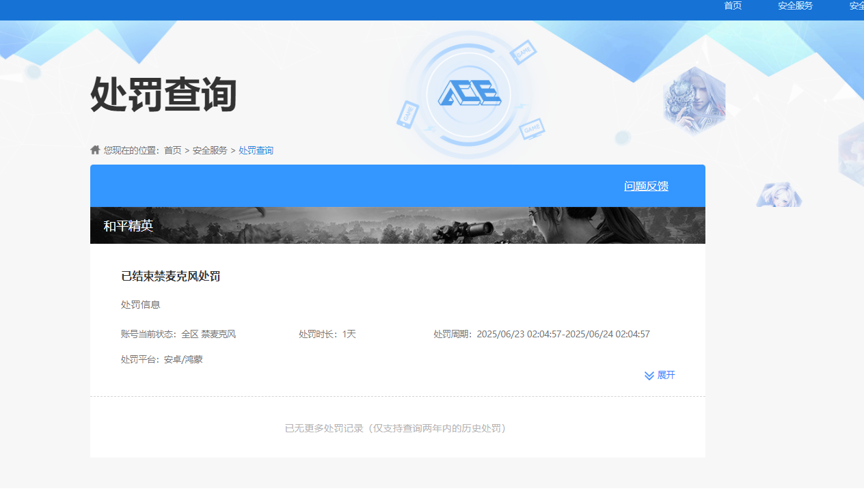Click 安全服务 link in the breadcrumb trail
This screenshot has width=864, height=504.
209,150
